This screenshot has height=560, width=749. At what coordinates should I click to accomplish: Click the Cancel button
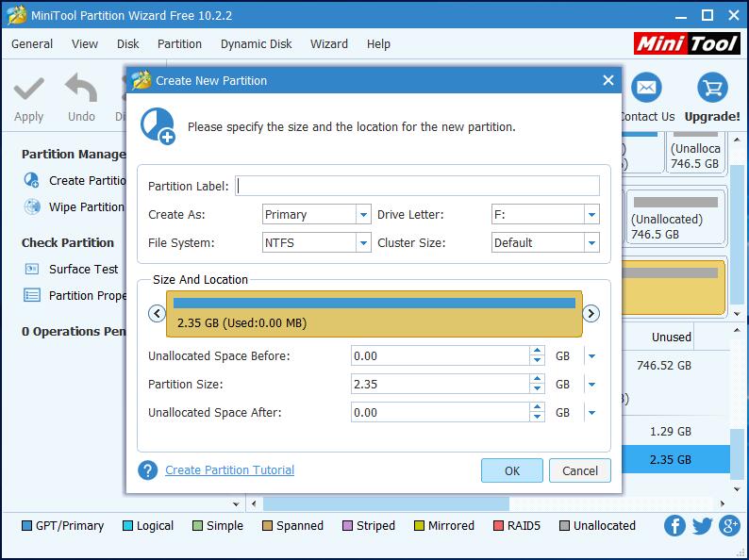pyautogui.click(x=580, y=470)
